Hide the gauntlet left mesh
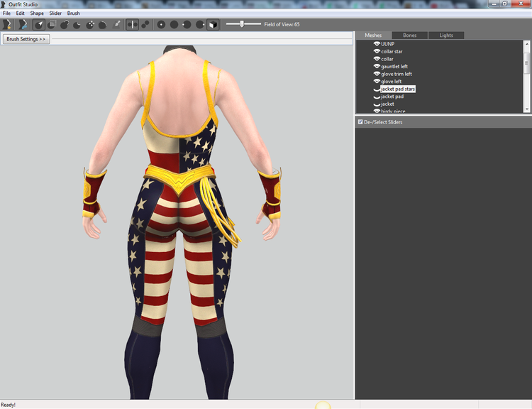The height and width of the screenshot is (409, 532). coord(377,66)
